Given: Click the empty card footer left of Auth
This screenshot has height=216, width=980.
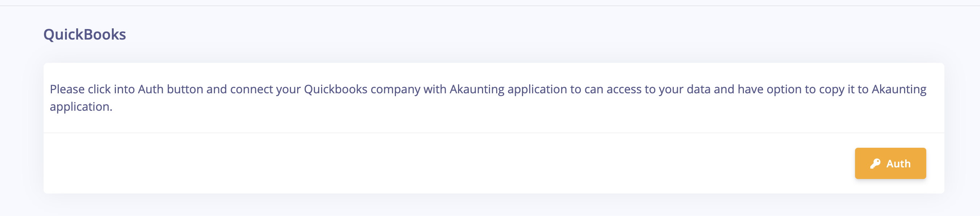Looking at the screenshot, I should [x=449, y=163].
